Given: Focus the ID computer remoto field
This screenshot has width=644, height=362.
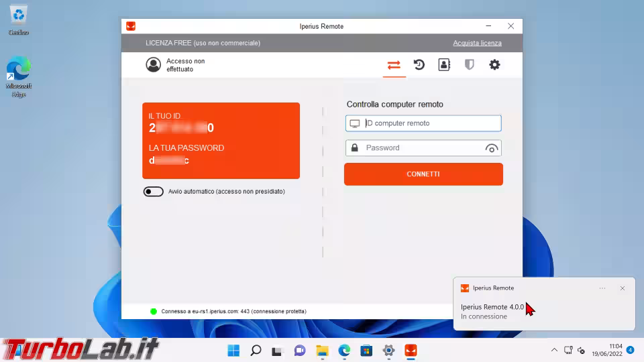Looking at the screenshot, I should point(429,123).
